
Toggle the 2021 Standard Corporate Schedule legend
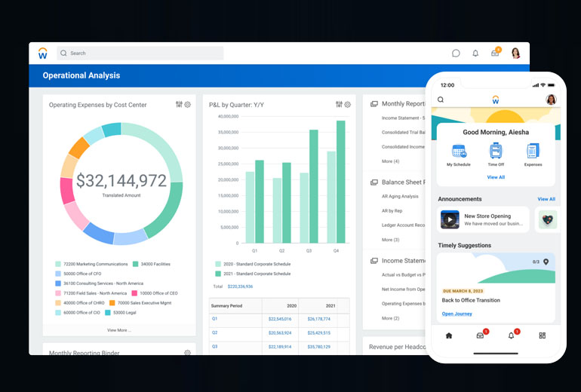click(253, 274)
